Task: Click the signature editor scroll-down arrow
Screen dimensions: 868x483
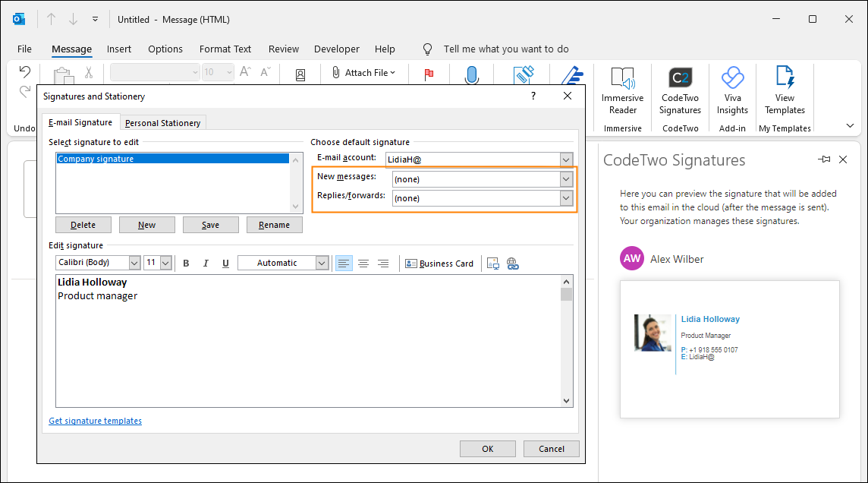Action: click(x=566, y=401)
